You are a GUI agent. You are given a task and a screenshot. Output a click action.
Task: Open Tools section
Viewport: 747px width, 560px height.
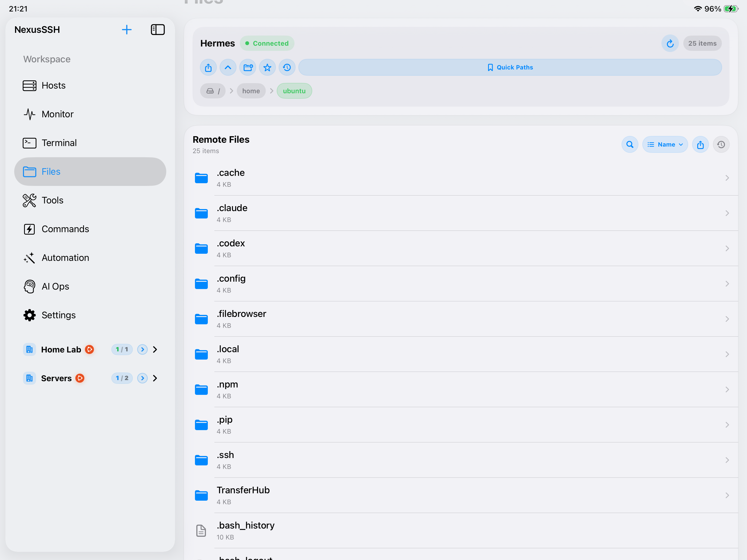click(x=90, y=200)
